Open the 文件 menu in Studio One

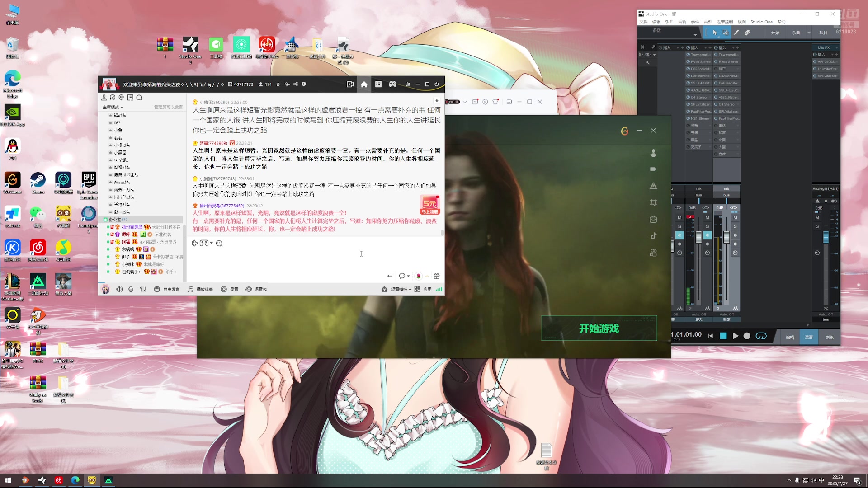point(643,22)
